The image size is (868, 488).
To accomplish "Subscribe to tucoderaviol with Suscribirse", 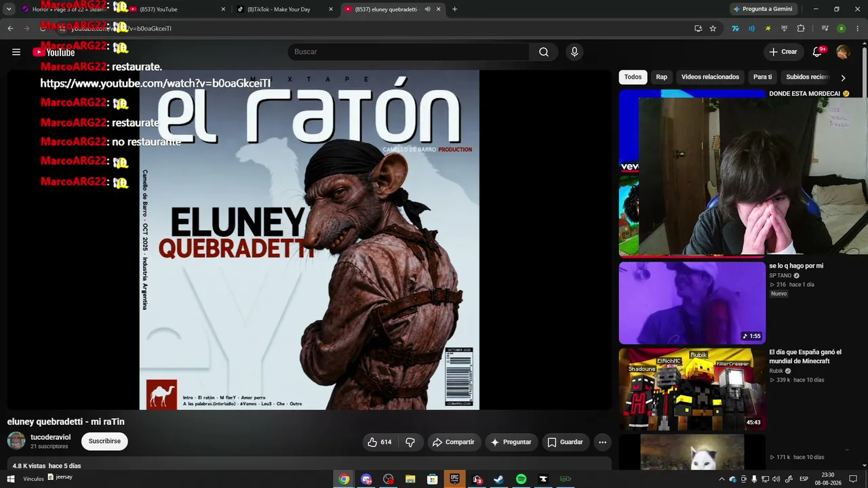I will coord(104,441).
